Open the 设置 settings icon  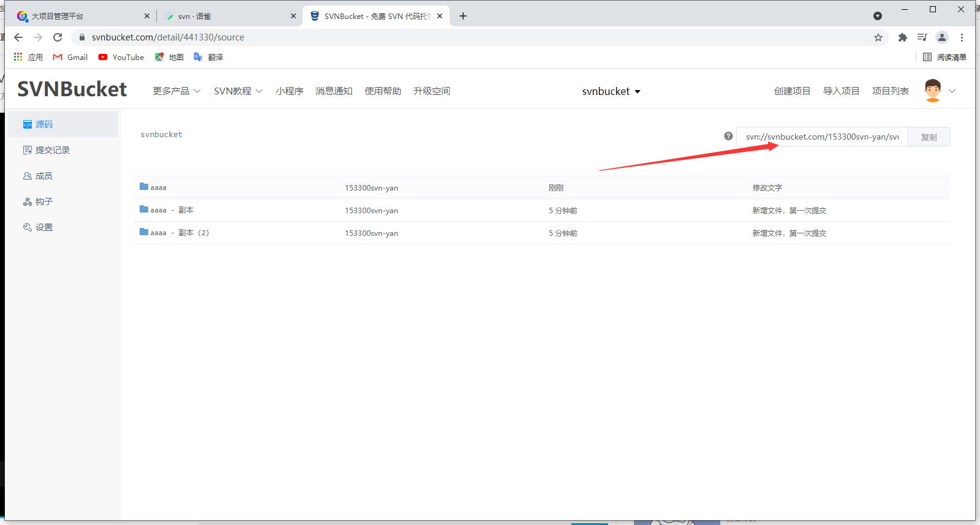click(x=28, y=227)
